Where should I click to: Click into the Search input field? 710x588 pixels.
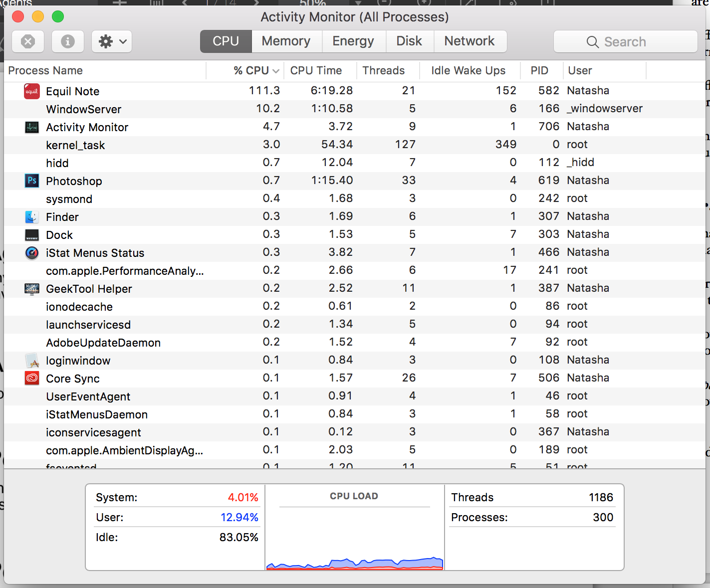[x=625, y=41]
